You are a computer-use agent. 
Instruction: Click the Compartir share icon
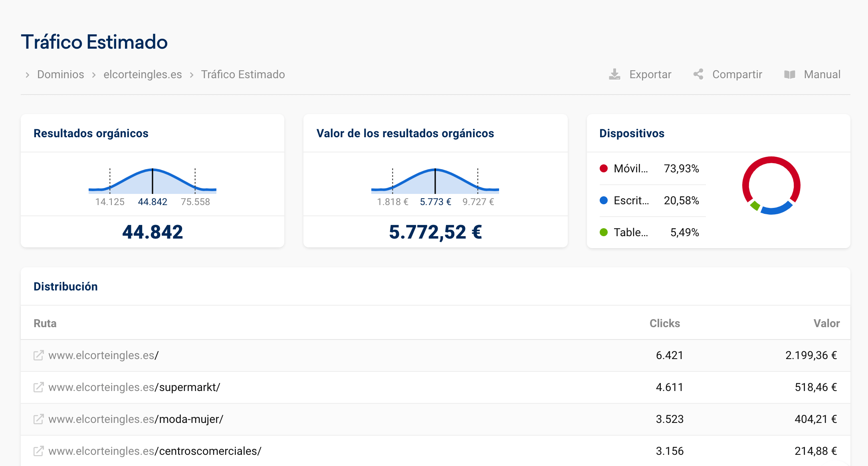tap(698, 74)
